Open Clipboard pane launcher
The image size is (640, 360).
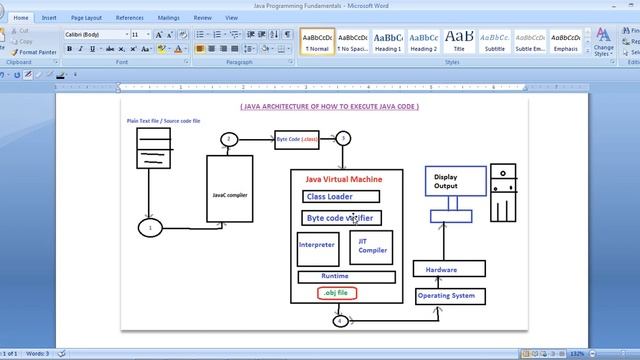tap(56, 62)
